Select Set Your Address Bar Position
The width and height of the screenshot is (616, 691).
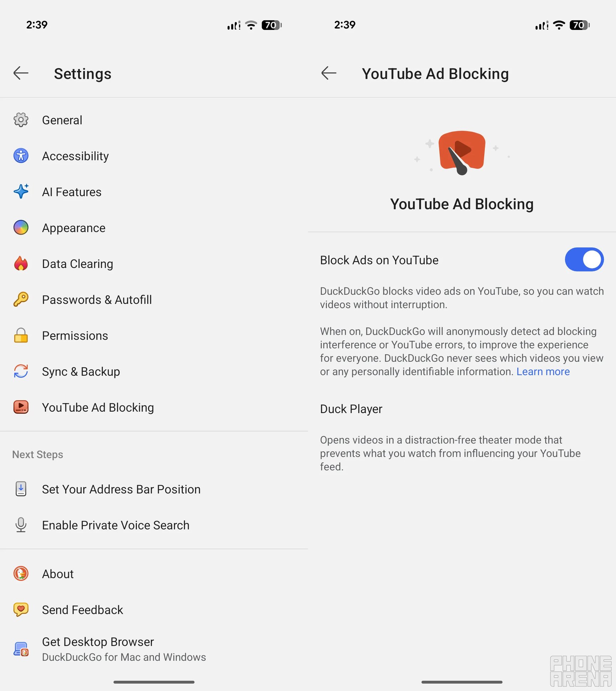click(154, 489)
